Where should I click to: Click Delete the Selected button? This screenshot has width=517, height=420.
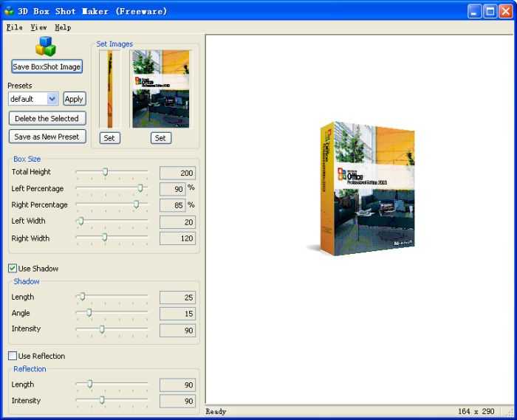[x=47, y=118]
